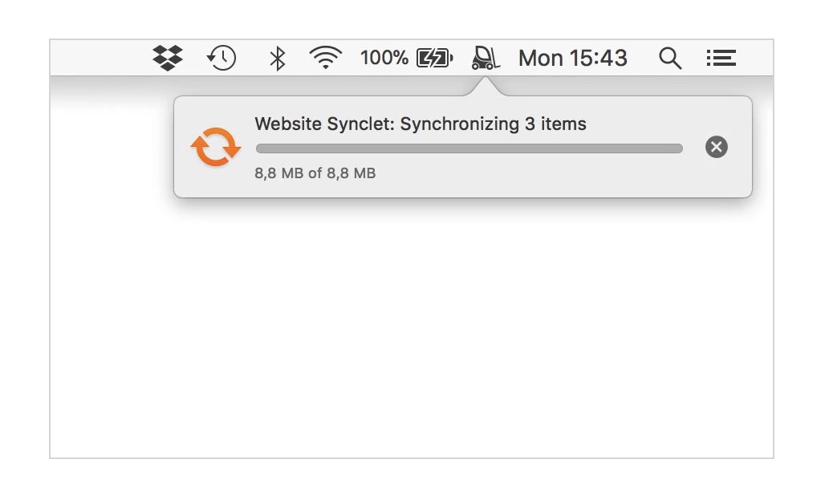Open the Dropbox menu bar icon

[168, 58]
